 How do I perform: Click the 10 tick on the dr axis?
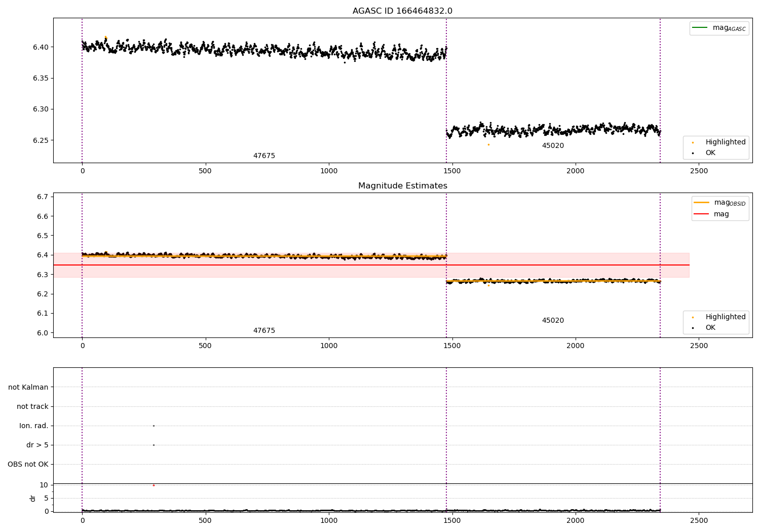(44, 485)
